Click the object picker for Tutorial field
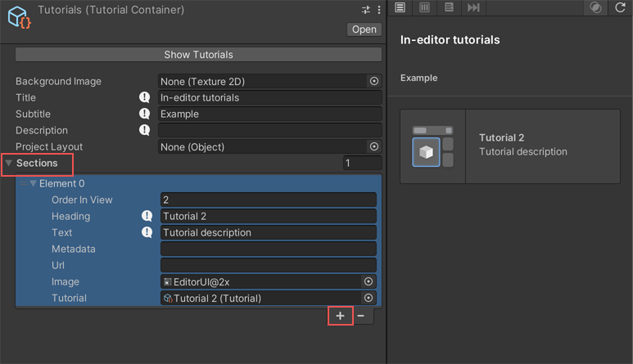 pos(368,299)
